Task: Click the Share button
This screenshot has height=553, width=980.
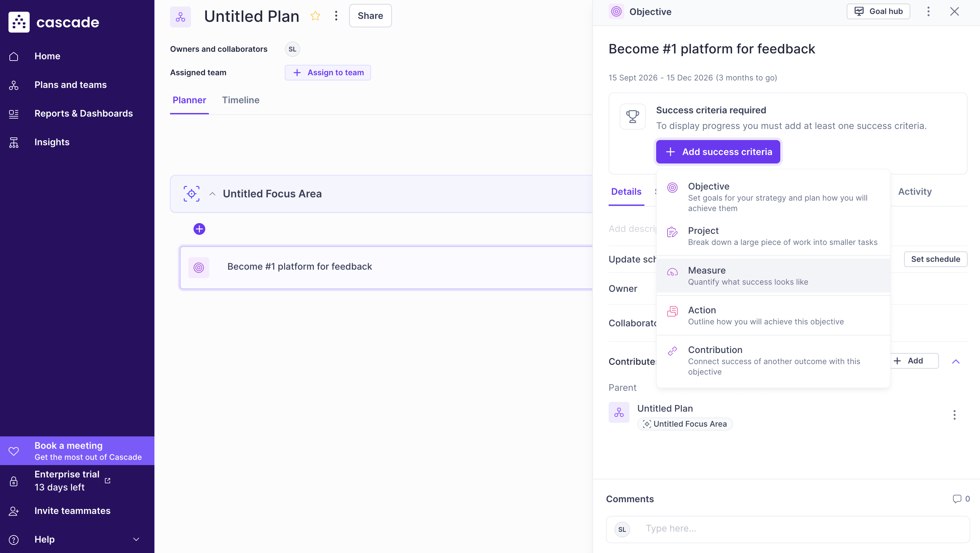Action: point(370,16)
